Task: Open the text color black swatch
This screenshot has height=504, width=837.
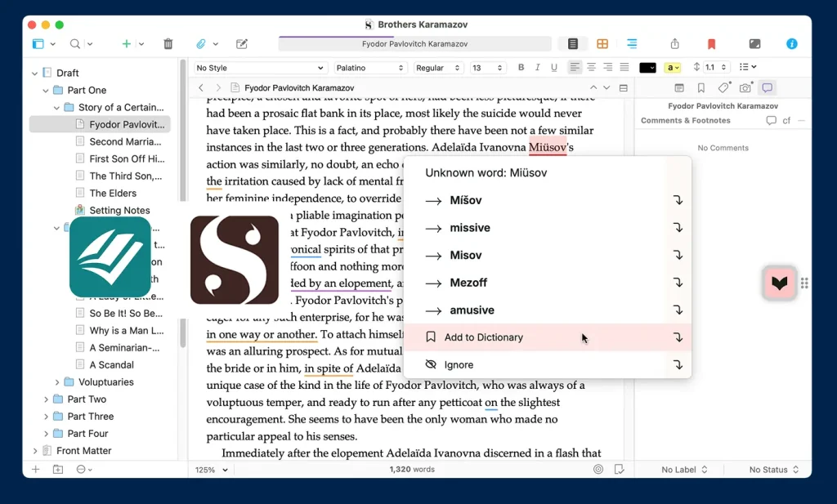Action: tap(647, 68)
